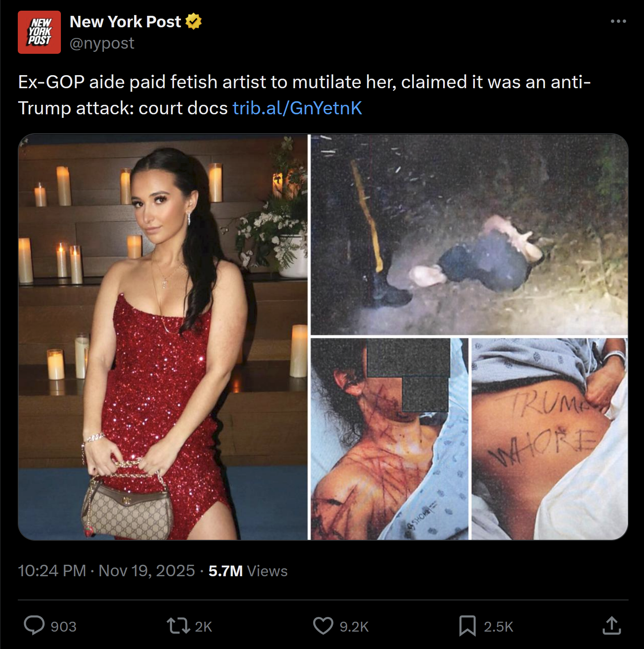Open the share icon menu
The width and height of the screenshot is (644, 649).
(x=612, y=626)
